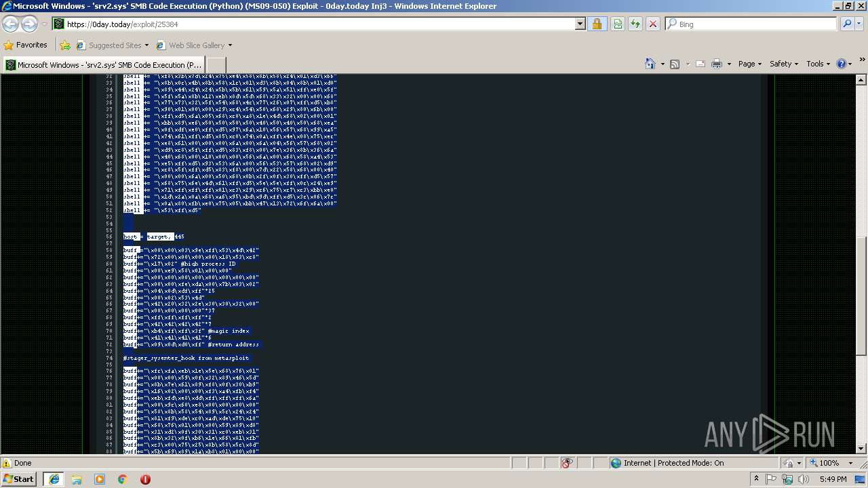The image size is (868, 488).
Task: Click the address bar URL field
Action: point(313,24)
